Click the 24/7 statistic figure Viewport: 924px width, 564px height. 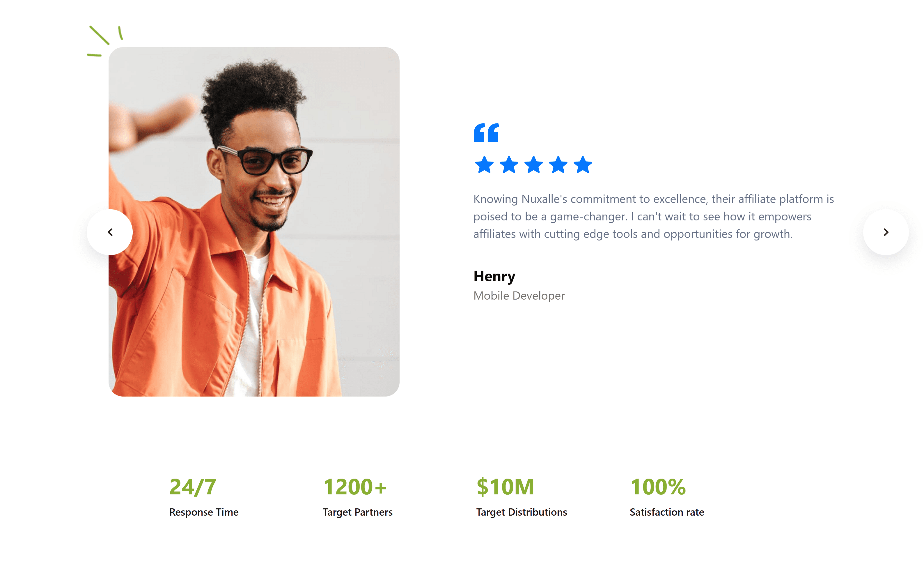193,487
